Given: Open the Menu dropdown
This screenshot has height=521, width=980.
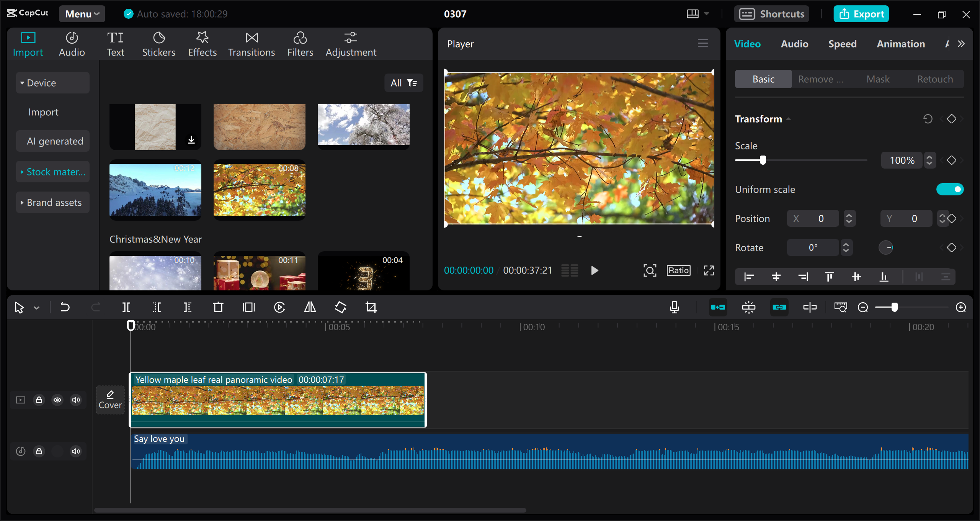Looking at the screenshot, I should point(82,13).
